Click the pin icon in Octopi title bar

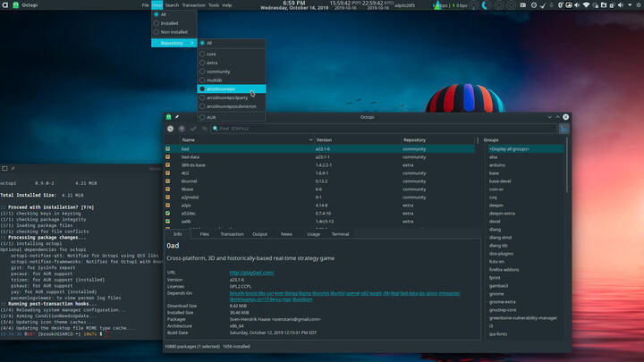(x=177, y=117)
